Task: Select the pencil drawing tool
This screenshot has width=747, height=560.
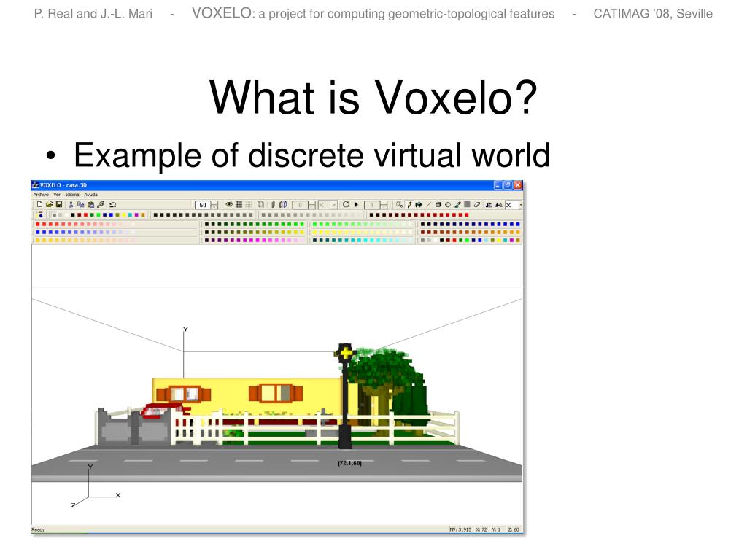Action: point(409,205)
